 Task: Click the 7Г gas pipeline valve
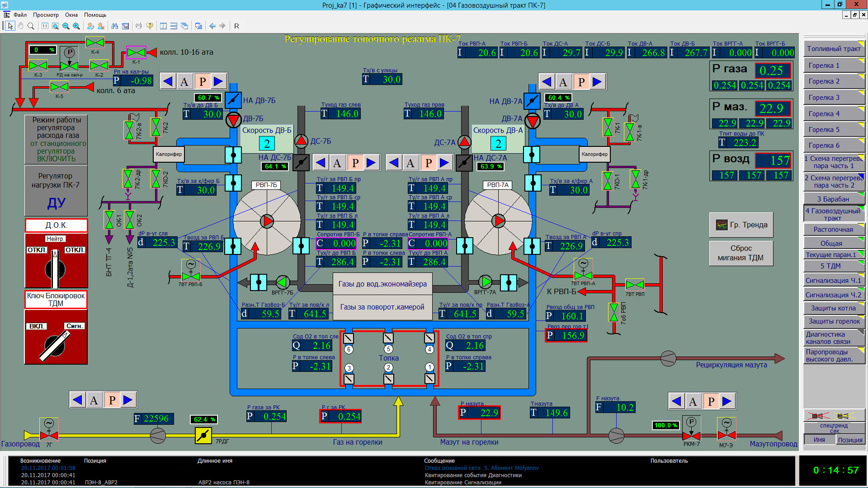point(49,435)
